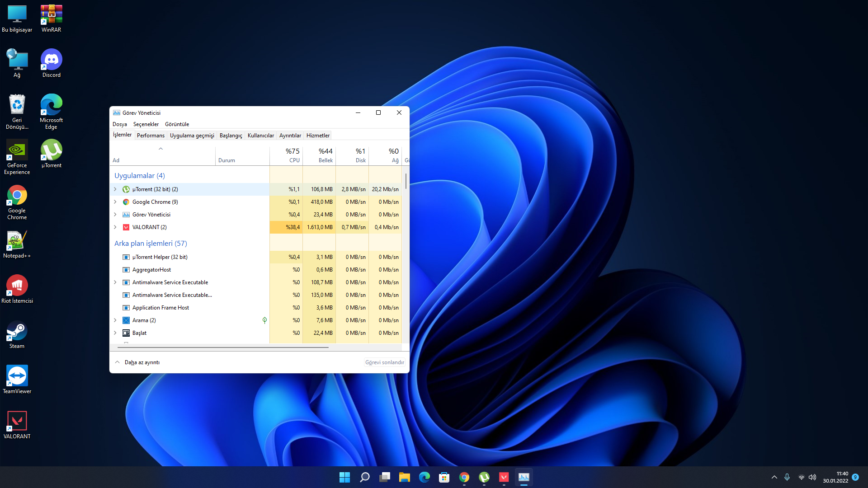Expand the VALORANT process group
Screen dimensions: 868x488
pos(115,227)
